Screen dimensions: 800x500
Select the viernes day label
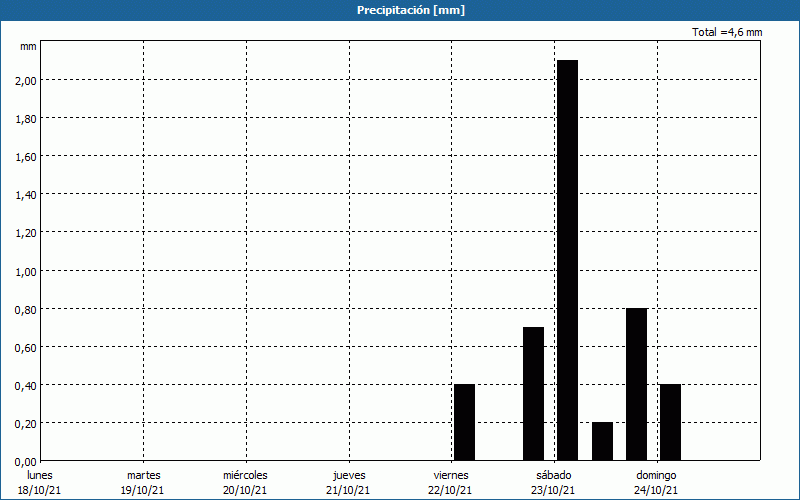(x=451, y=475)
